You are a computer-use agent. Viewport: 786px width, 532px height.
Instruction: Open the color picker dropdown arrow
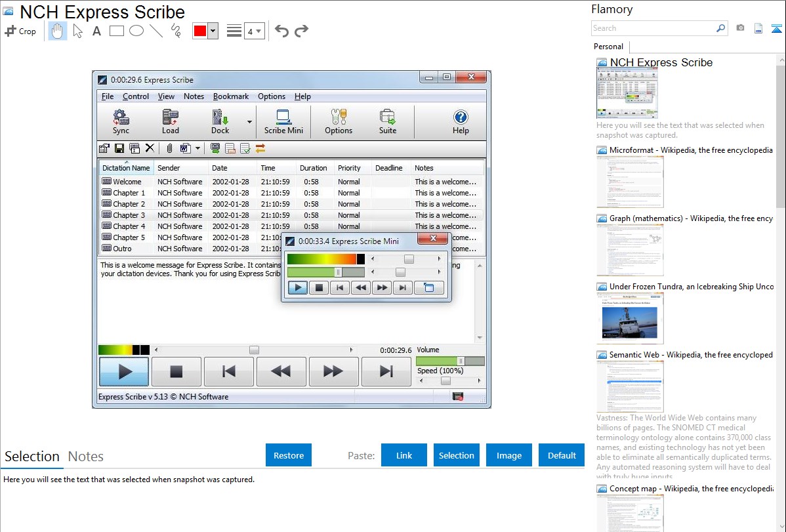pyautogui.click(x=213, y=31)
